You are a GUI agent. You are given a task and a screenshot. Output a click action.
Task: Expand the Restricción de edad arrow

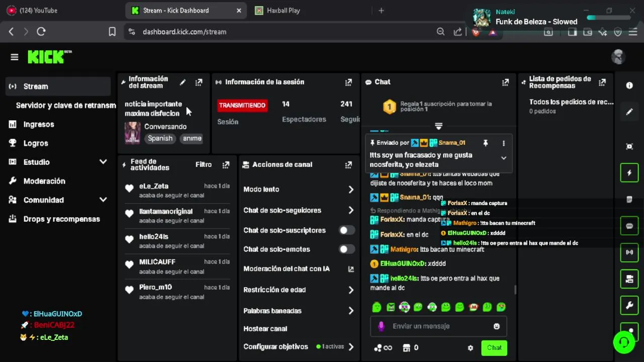[x=351, y=290]
